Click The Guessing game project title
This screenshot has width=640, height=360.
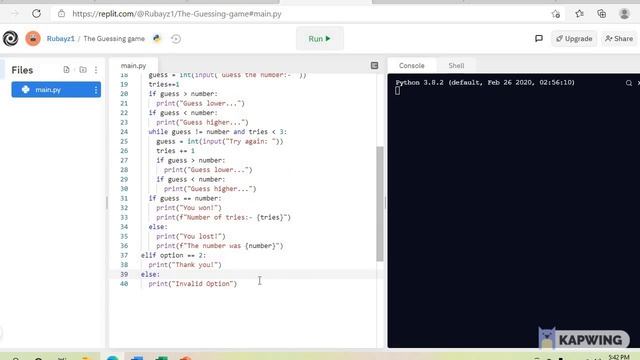click(114, 38)
